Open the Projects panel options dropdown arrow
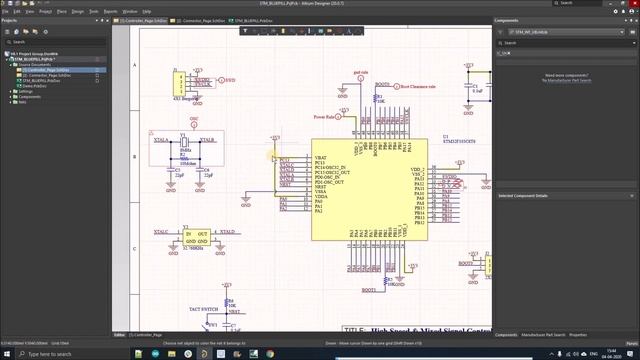This screenshot has width=640, height=360. (97, 20)
